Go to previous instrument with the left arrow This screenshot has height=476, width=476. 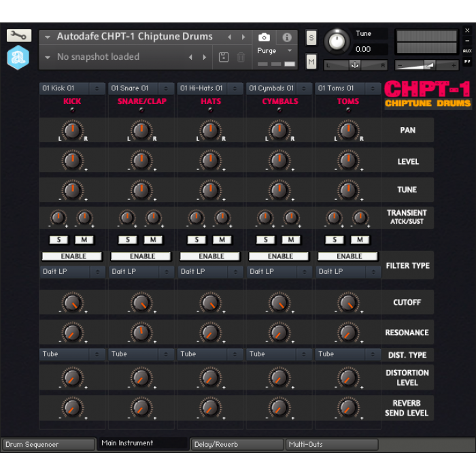click(x=230, y=37)
